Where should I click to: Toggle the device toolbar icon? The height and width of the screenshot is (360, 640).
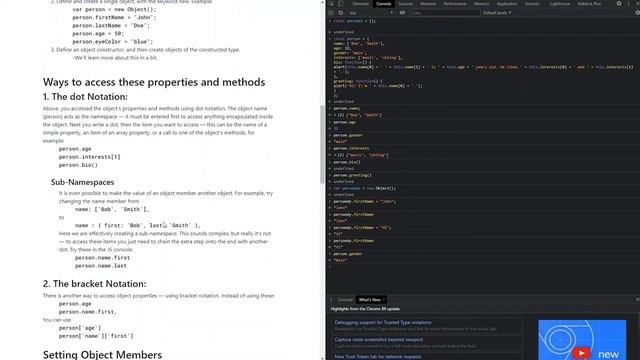pos(340,4)
